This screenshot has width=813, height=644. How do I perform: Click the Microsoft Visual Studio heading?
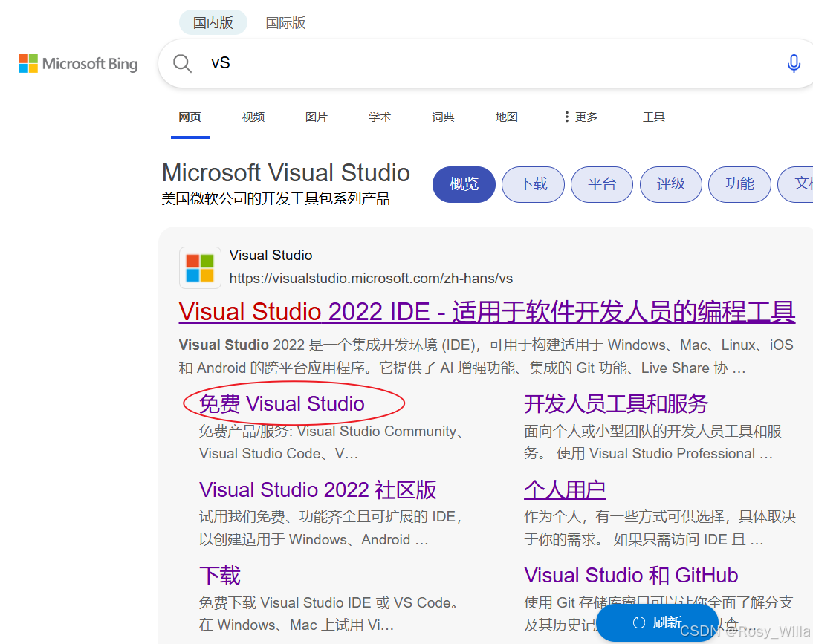click(285, 173)
